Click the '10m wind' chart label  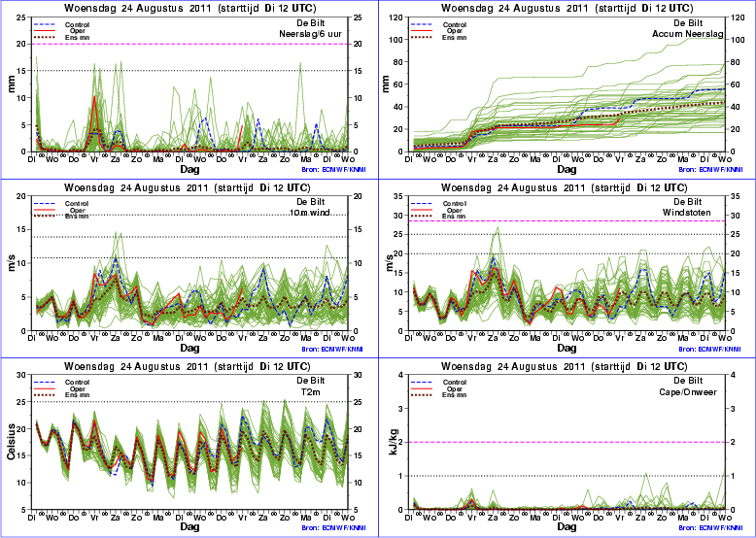pos(310,212)
